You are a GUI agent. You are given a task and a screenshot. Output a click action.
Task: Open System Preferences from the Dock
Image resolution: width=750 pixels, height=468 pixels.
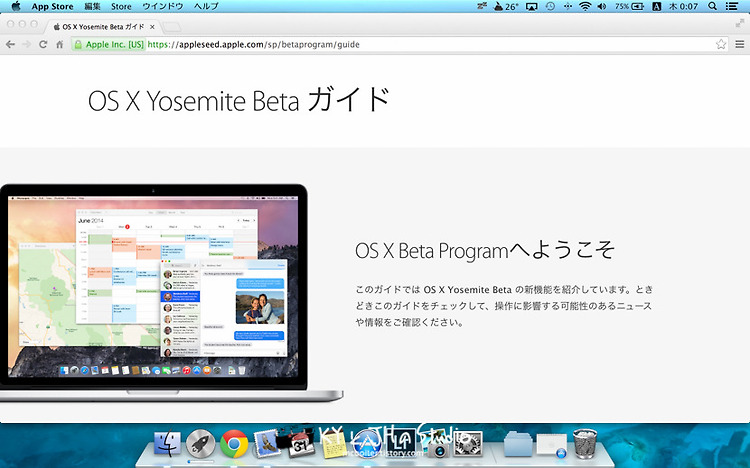(x=468, y=444)
